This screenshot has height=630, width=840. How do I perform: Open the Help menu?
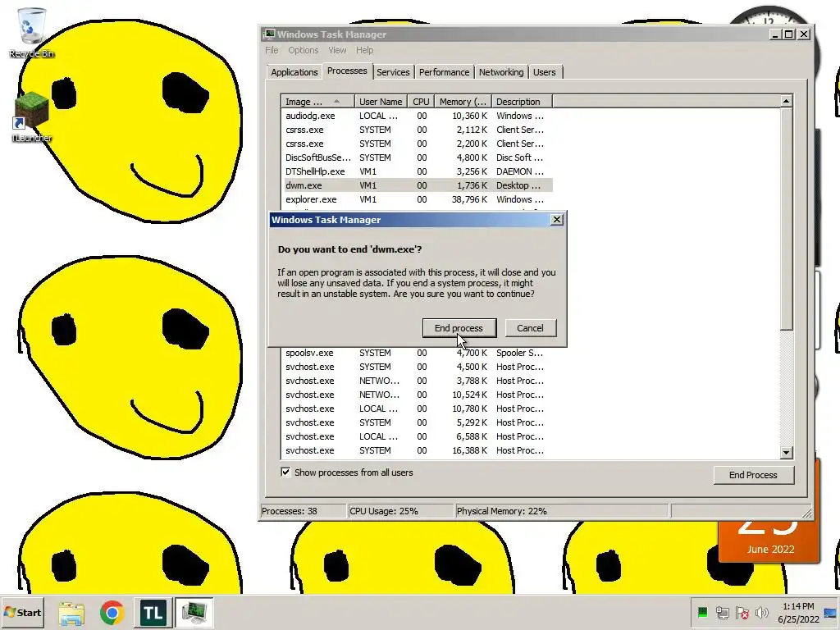pyautogui.click(x=365, y=50)
